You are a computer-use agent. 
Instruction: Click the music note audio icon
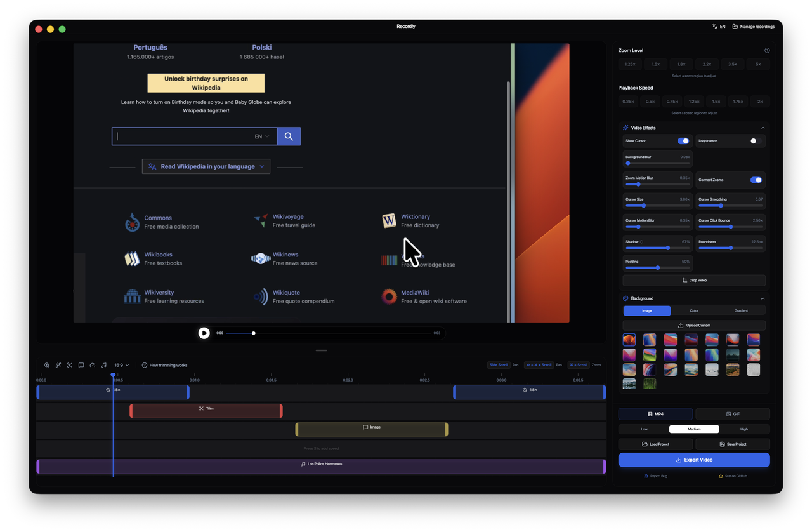pos(103,365)
